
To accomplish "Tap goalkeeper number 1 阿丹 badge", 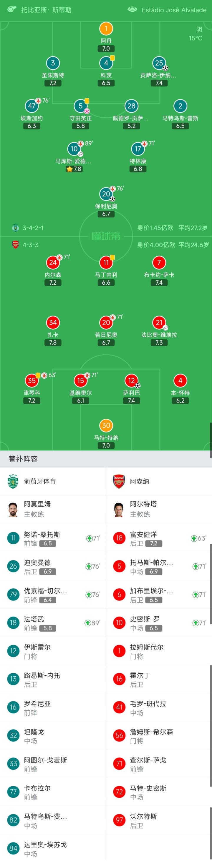I will [106, 29].
